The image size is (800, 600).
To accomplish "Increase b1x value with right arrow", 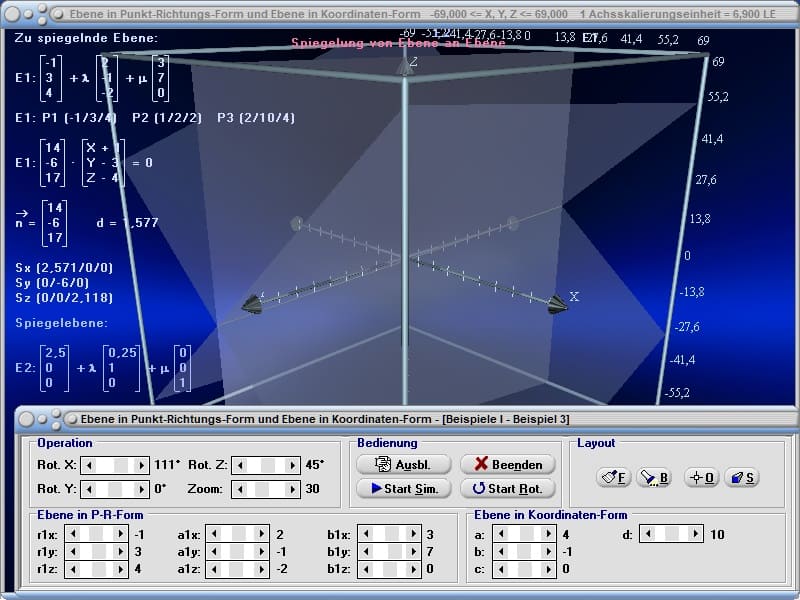I will click(414, 534).
